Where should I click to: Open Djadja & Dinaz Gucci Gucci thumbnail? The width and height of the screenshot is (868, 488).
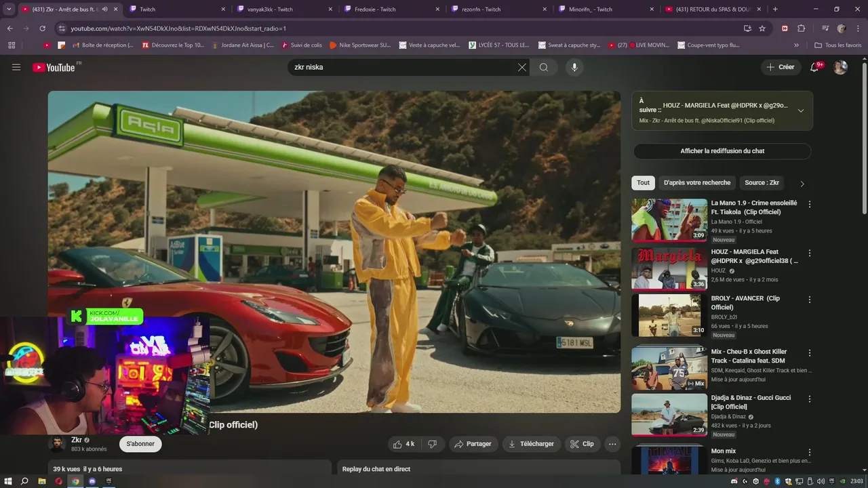[x=669, y=415]
